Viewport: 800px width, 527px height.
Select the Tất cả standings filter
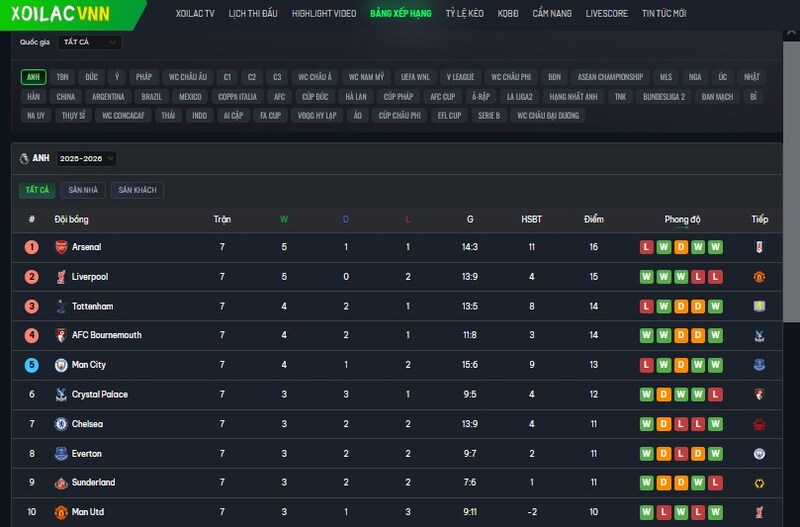[x=37, y=190]
